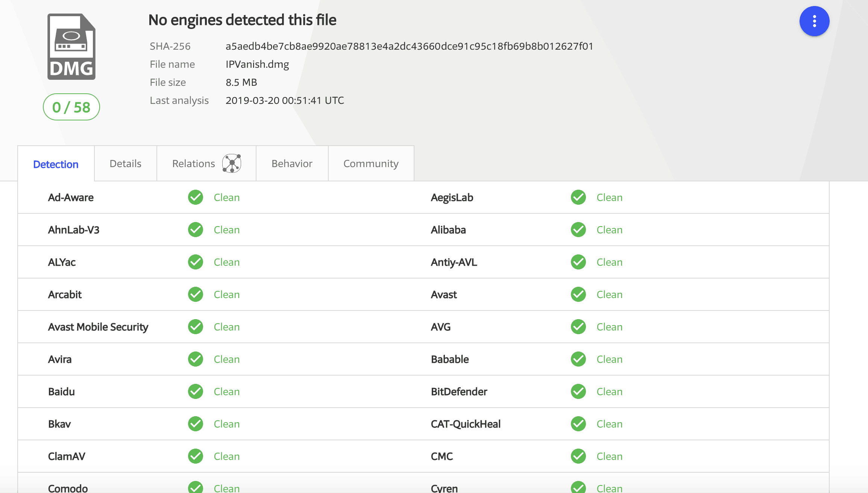This screenshot has height=493, width=868.
Task: Click the CMC engine name
Action: [x=442, y=456]
